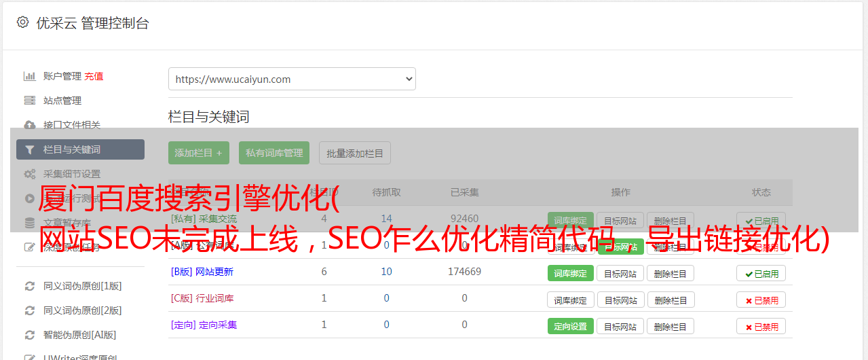The width and height of the screenshot is (868, 360).
Task: Toggle the 已启用 status of 采集交流
Action: (x=761, y=220)
